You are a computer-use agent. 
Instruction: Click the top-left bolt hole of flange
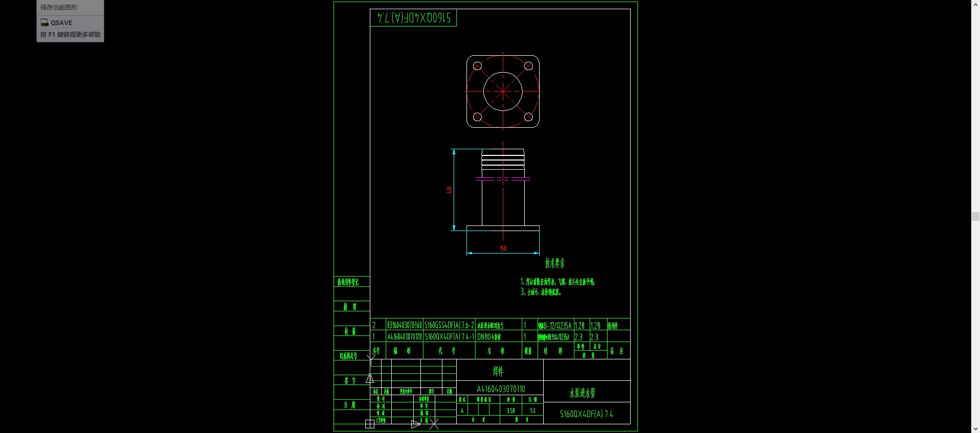[x=477, y=66]
